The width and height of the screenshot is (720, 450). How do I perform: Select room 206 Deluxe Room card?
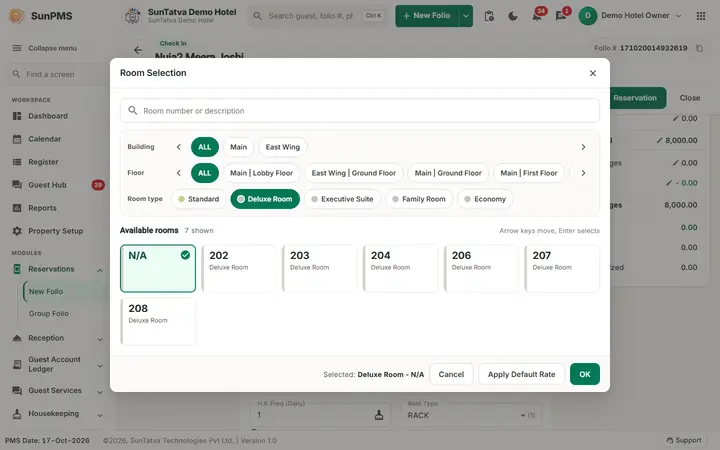(x=481, y=268)
